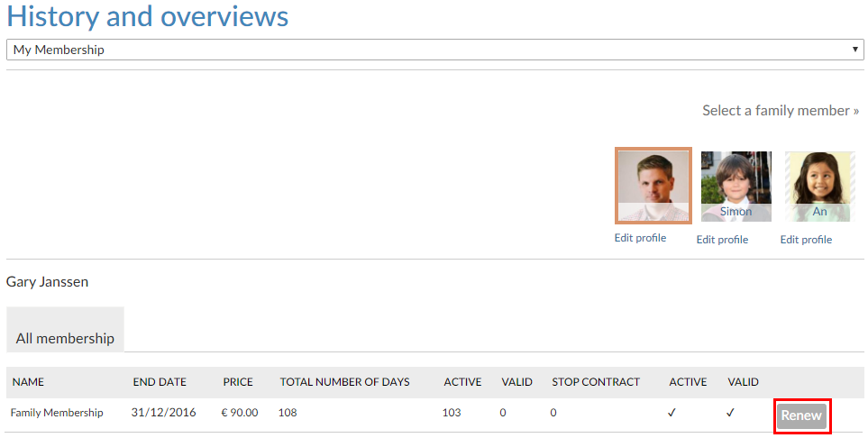Select Gary's highlighted profile photo
The image size is (868, 438).
[x=653, y=186]
